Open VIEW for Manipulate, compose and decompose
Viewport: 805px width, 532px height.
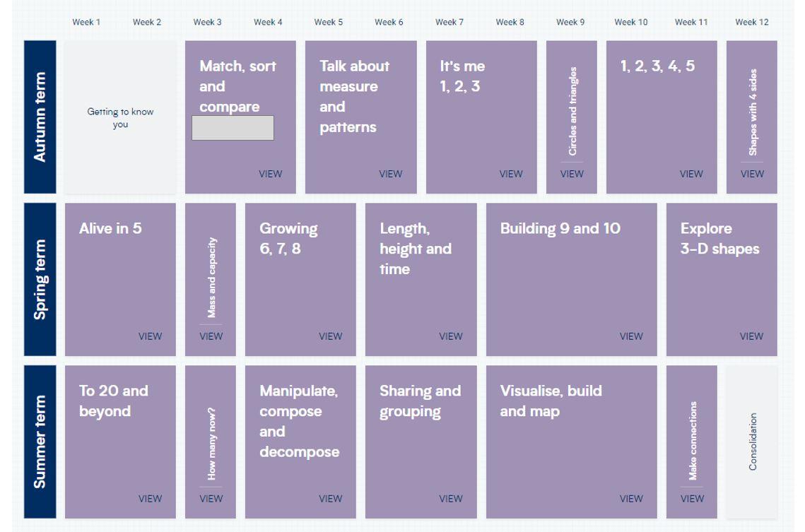330,498
